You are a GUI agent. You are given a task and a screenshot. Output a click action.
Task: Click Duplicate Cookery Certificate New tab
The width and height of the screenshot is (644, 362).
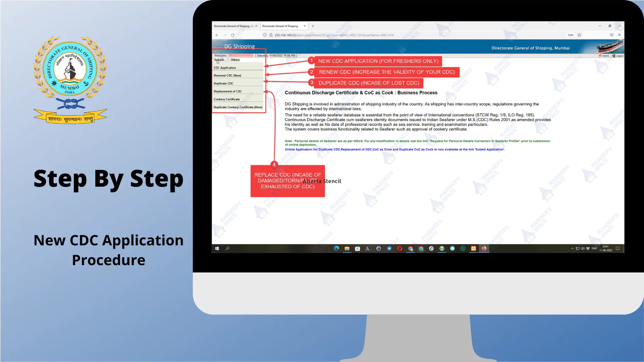pyautogui.click(x=238, y=107)
